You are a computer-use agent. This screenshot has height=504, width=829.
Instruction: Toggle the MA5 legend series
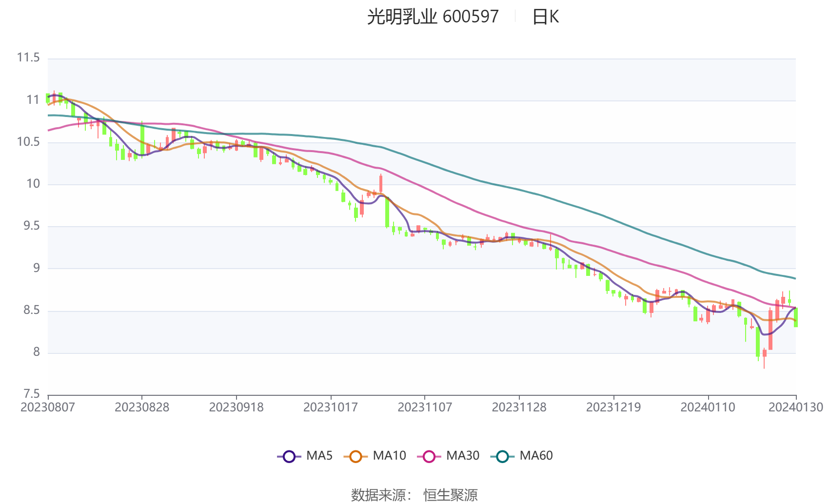click(305, 456)
